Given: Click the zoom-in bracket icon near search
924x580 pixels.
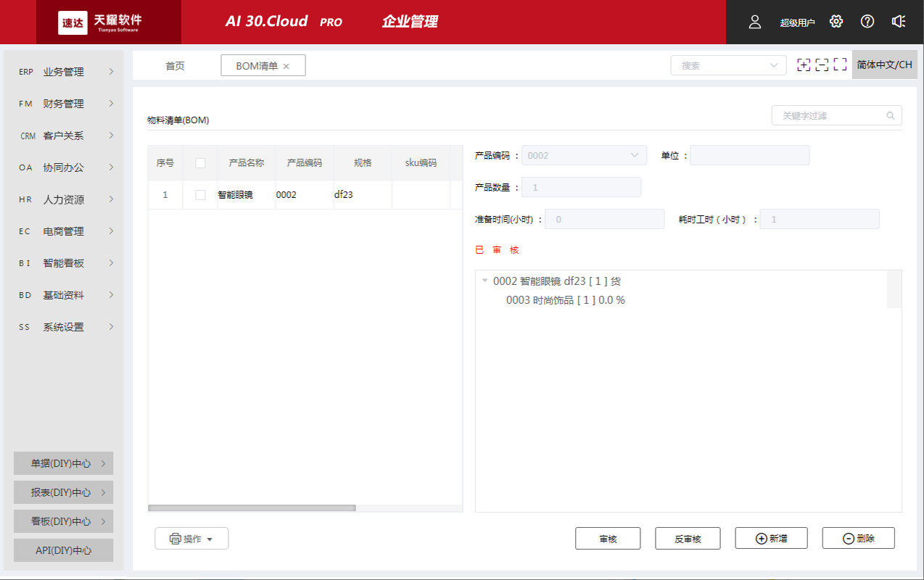Looking at the screenshot, I should pyautogui.click(x=804, y=65).
